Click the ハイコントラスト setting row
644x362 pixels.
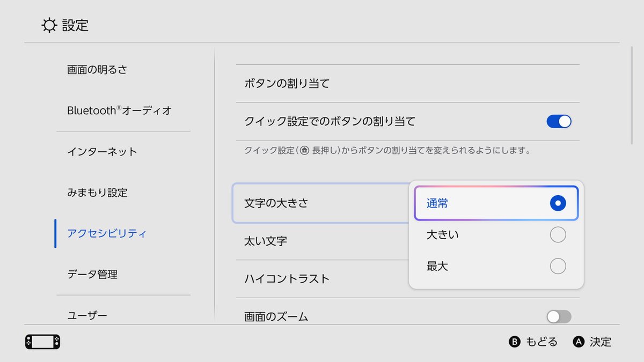(322, 279)
